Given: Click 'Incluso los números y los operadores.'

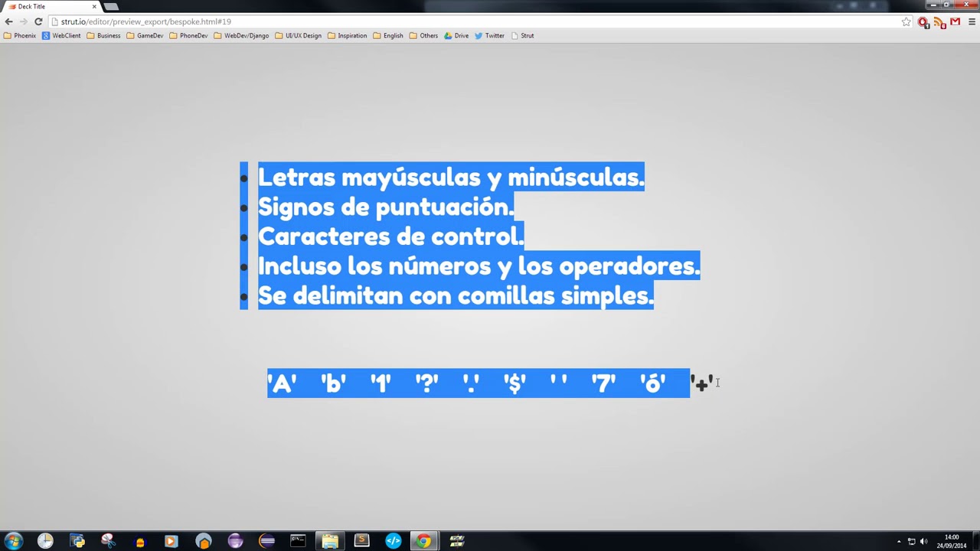Looking at the screenshot, I should (479, 266).
